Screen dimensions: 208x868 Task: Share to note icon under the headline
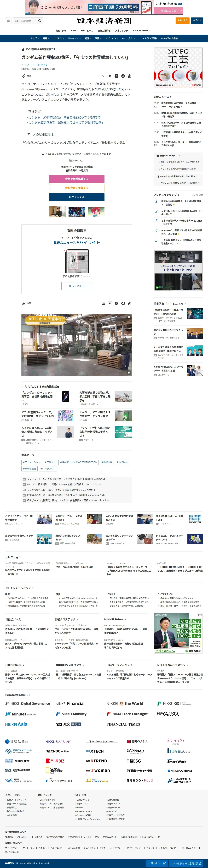[110, 76]
